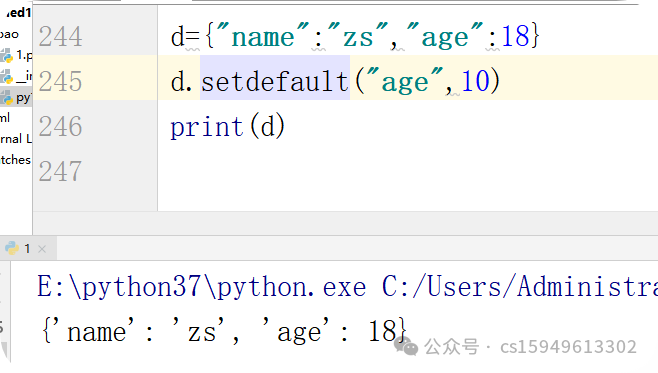Select the "1" run tab
This screenshot has width=658, height=373.
click(27, 248)
